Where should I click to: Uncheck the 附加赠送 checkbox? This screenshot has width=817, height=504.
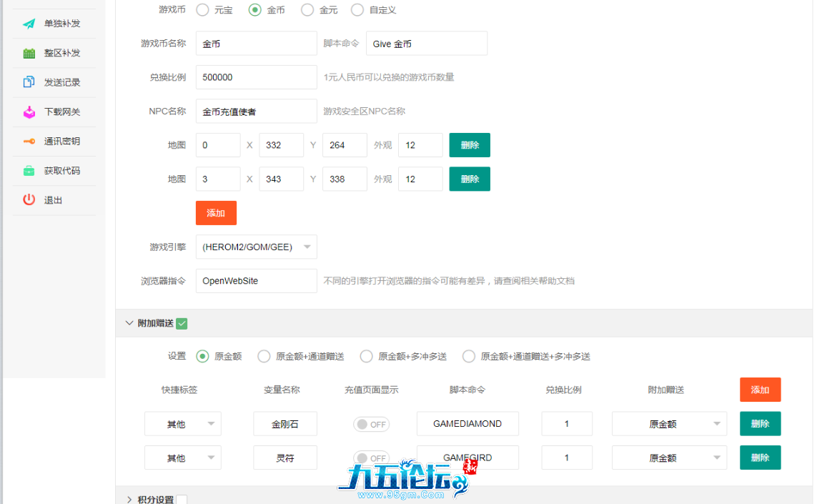point(182,324)
